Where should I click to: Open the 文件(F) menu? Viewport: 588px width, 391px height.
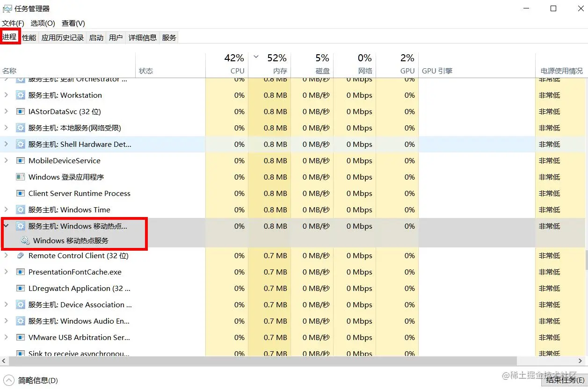(13, 23)
